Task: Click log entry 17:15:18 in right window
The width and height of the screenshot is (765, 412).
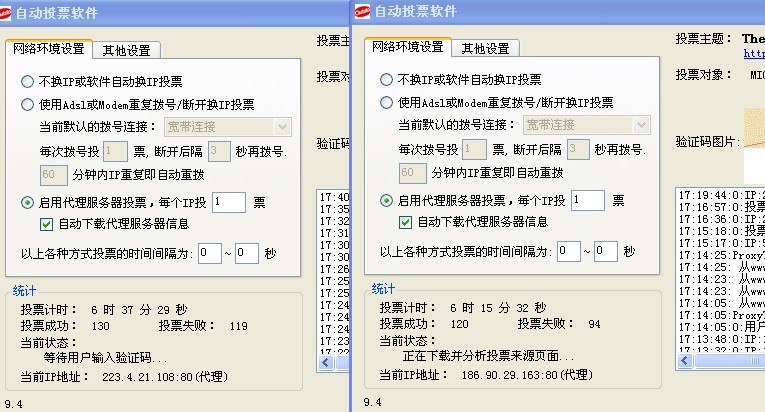Action: 722,231
